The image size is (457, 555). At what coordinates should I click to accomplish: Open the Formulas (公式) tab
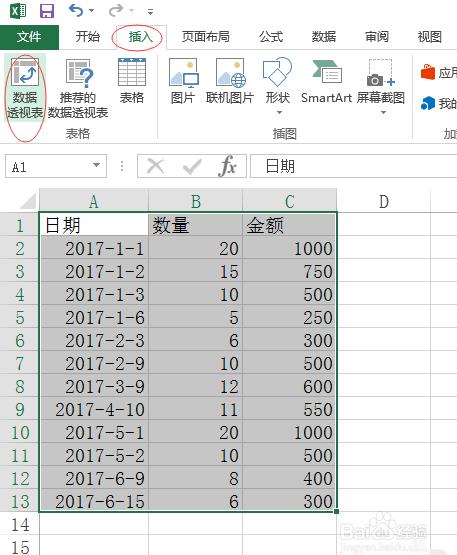tap(271, 37)
